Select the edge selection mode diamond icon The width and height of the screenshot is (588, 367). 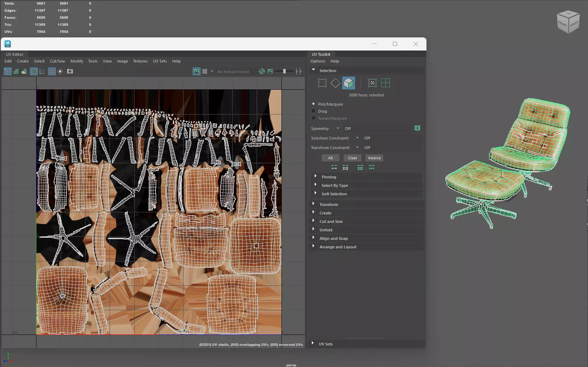pyautogui.click(x=335, y=83)
